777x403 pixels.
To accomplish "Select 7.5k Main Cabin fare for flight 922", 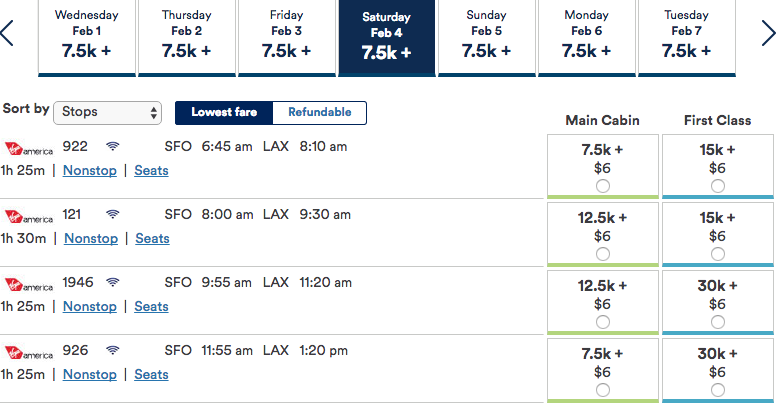I will [602, 186].
